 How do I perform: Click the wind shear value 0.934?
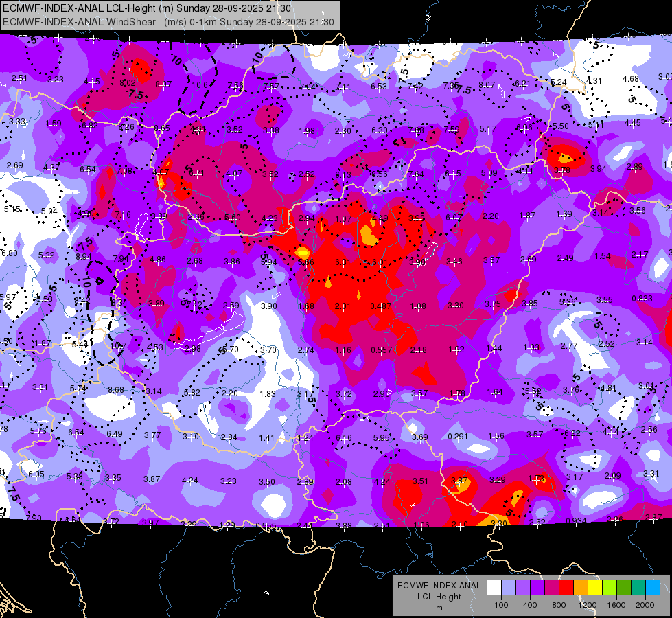click(577, 521)
